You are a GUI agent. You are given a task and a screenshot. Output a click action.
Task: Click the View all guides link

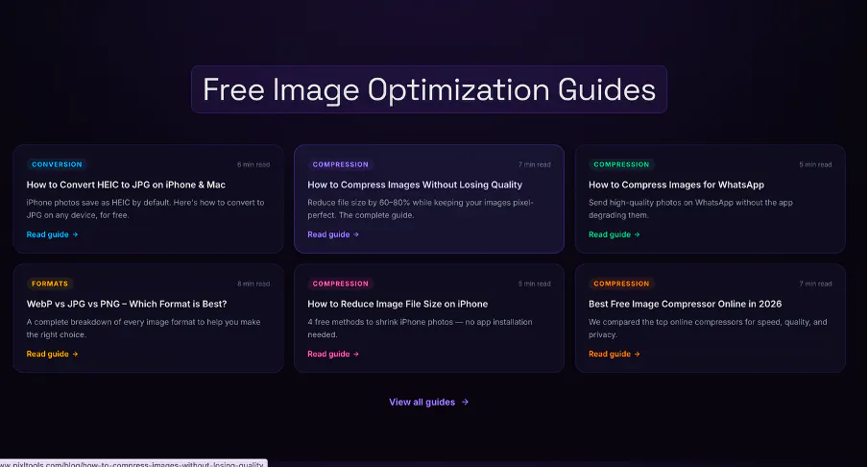pyautogui.click(x=428, y=403)
